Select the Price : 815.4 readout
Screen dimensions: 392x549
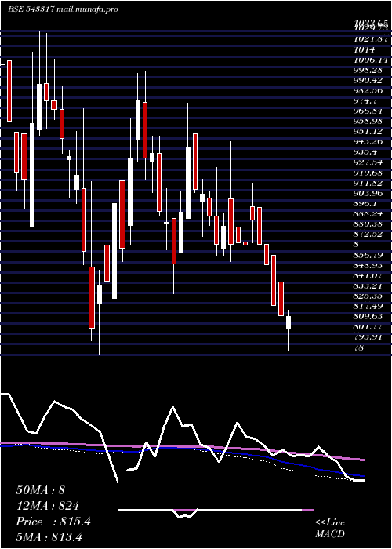[53, 522]
